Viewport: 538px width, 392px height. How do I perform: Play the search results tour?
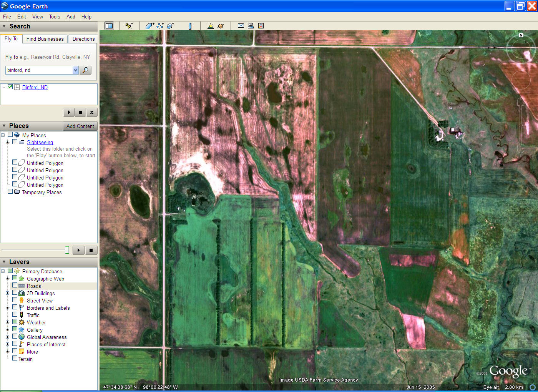click(69, 112)
